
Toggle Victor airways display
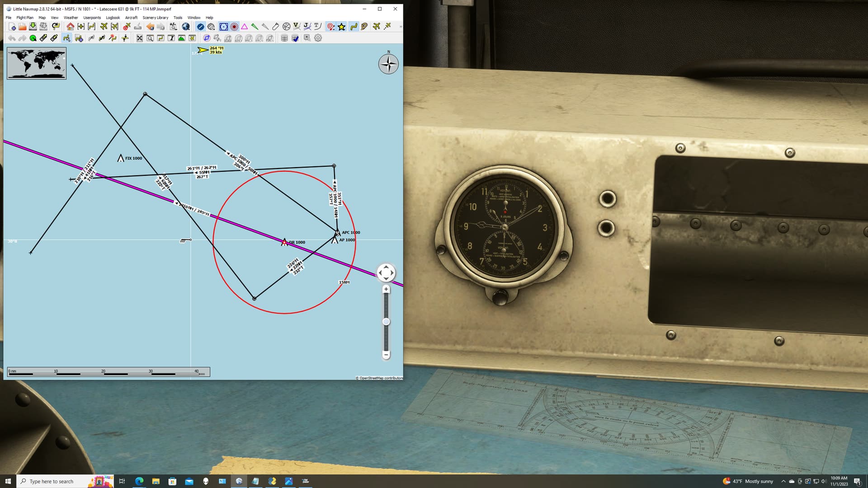point(297,27)
